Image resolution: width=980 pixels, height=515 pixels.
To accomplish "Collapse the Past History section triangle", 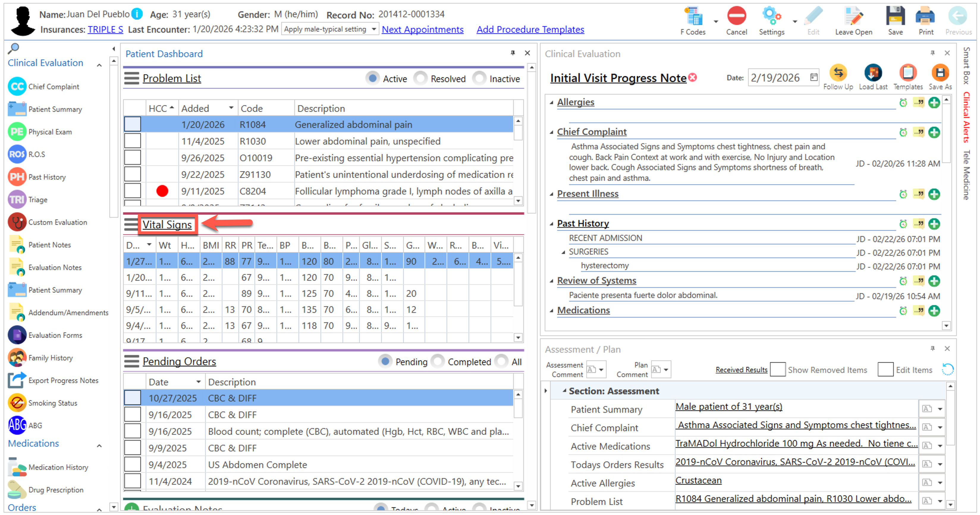I will (x=551, y=224).
